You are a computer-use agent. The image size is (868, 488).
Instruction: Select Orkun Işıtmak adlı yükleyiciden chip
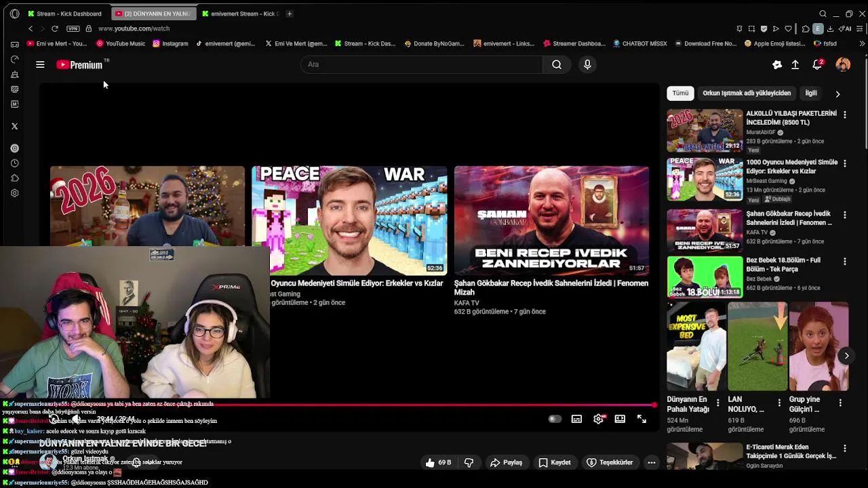747,93
